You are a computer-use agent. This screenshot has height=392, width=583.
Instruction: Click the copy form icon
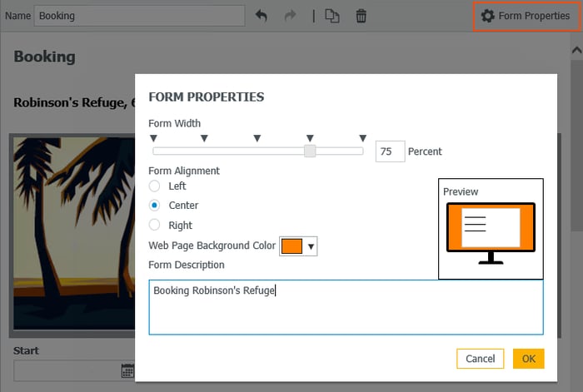pyautogui.click(x=332, y=16)
